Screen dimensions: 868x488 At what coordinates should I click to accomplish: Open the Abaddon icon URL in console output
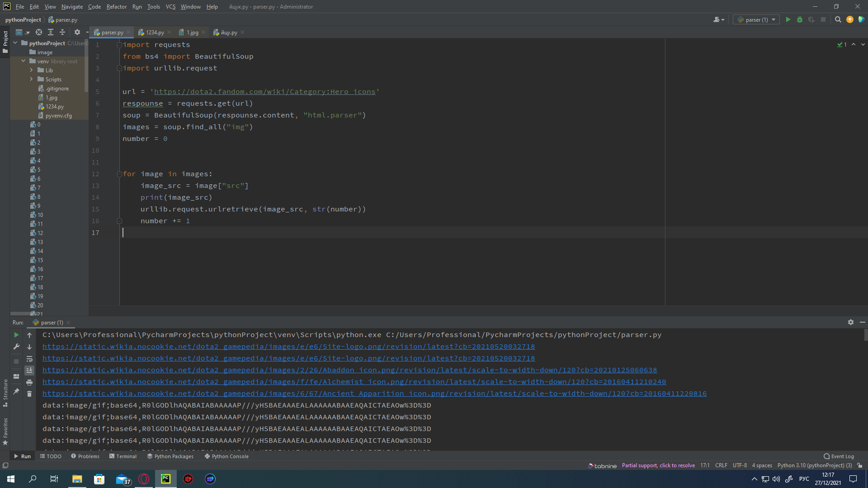[x=349, y=370]
